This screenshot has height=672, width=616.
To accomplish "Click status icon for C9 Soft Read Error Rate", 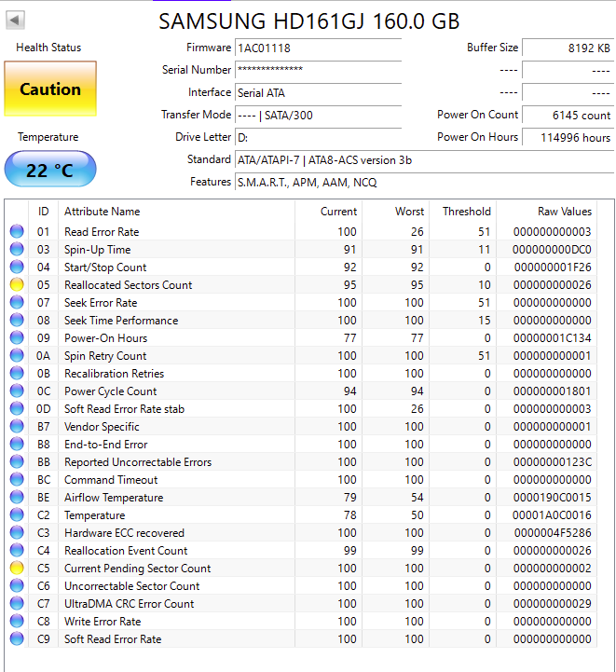I will [17, 638].
